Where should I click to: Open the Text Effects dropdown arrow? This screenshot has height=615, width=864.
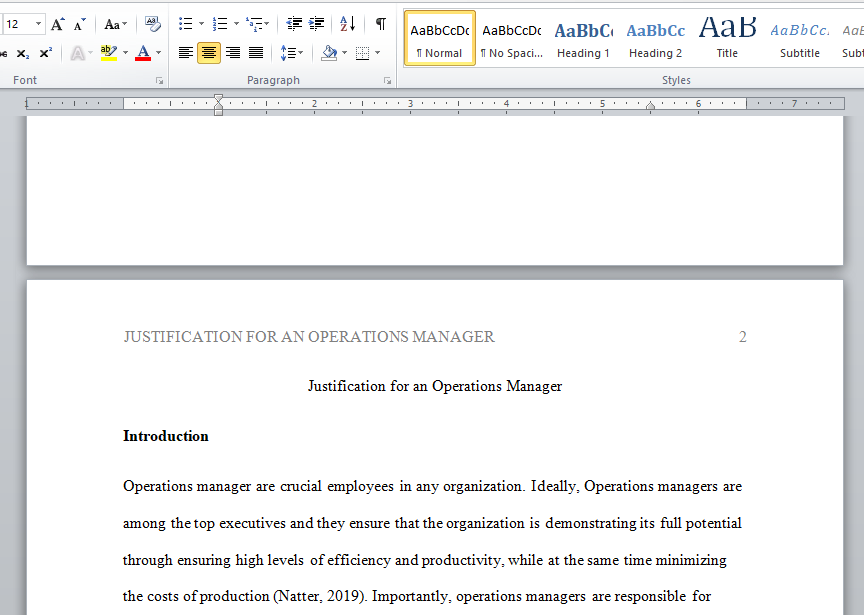[90, 53]
